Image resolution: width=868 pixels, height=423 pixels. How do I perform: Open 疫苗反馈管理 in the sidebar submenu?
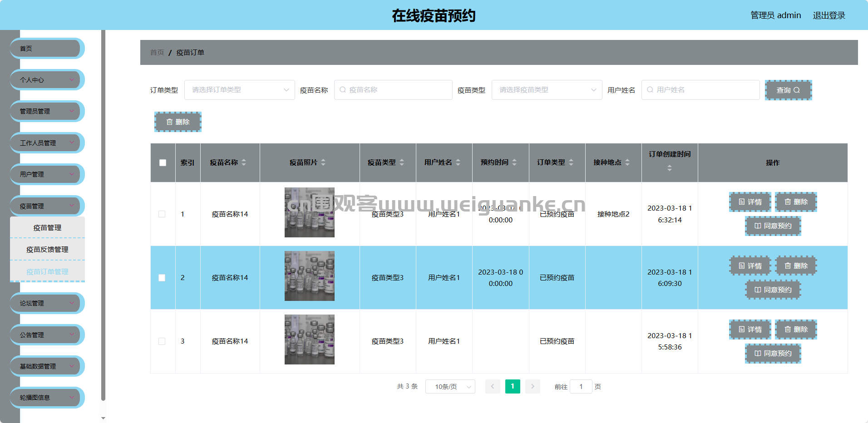[x=47, y=250]
